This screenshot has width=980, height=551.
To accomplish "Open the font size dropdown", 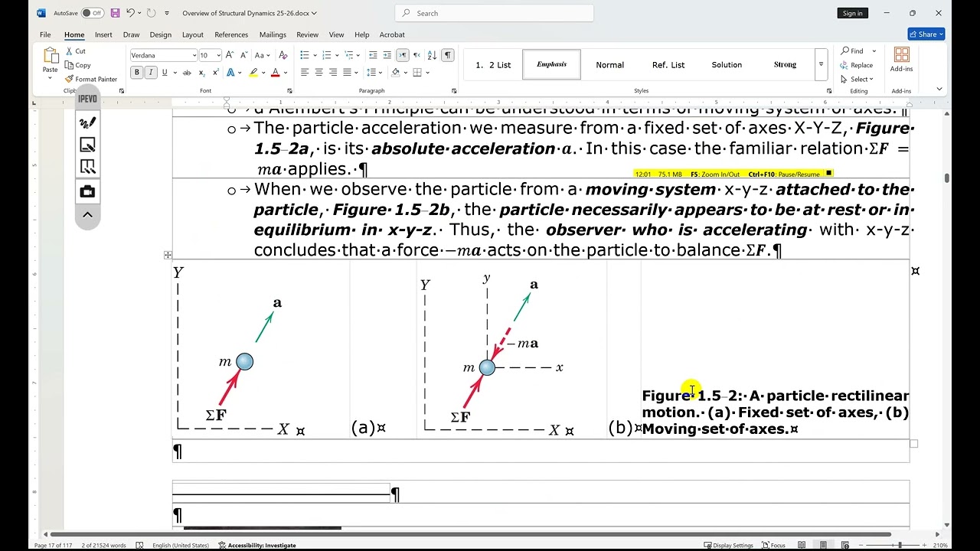I will 218,55.
